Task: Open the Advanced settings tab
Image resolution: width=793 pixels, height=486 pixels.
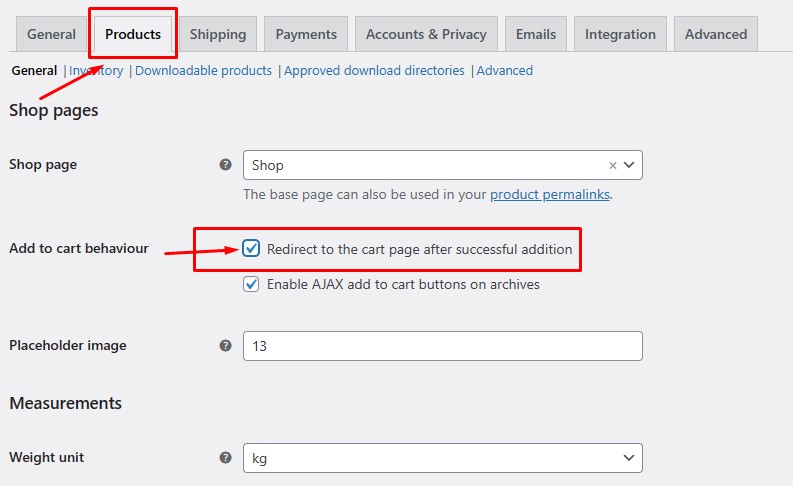Action: click(x=716, y=34)
